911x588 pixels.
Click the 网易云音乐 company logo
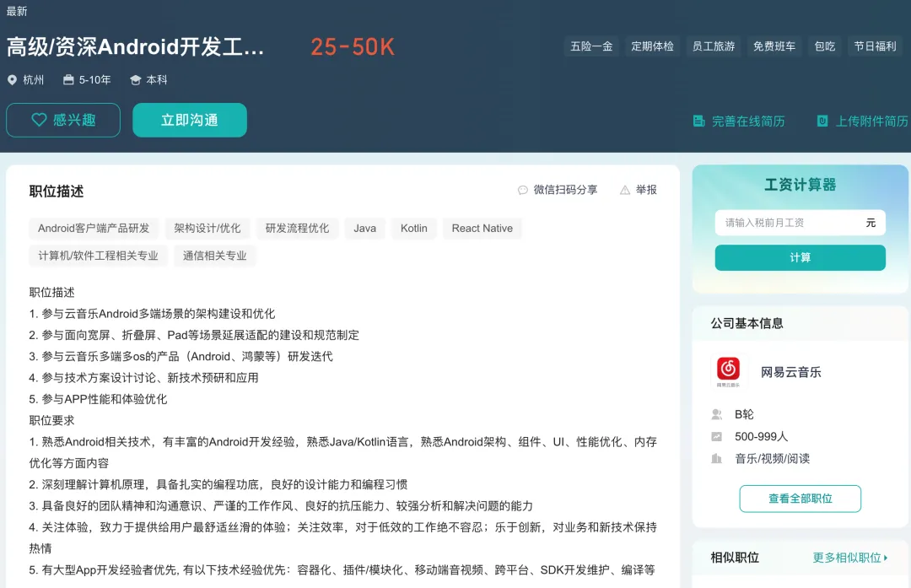728,371
